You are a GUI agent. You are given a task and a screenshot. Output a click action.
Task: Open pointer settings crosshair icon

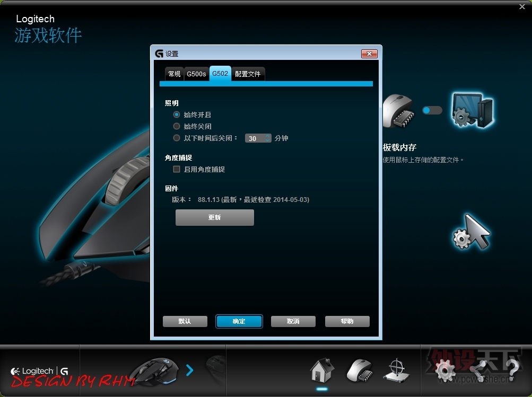click(396, 370)
